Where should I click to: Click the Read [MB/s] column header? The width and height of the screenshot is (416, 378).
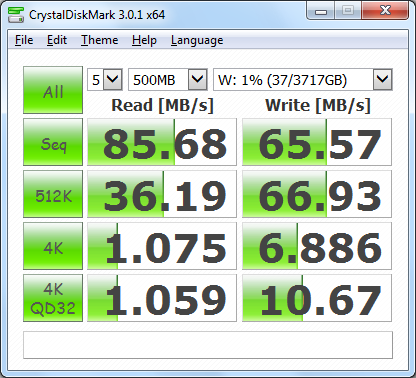pyautogui.click(x=162, y=105)
